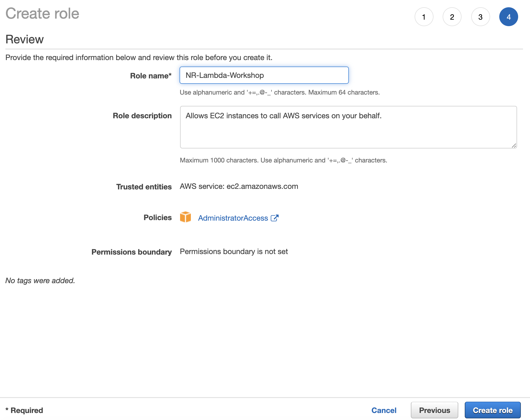Click the 'Maximum 1000 characters' hint text
Screen dimensions: 530x420
219,160
